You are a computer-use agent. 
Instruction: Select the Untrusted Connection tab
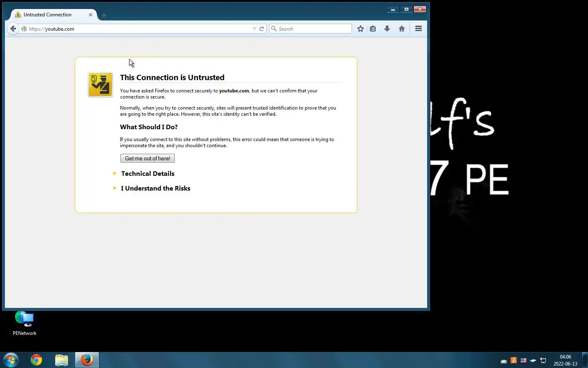[x=53, y=15]
